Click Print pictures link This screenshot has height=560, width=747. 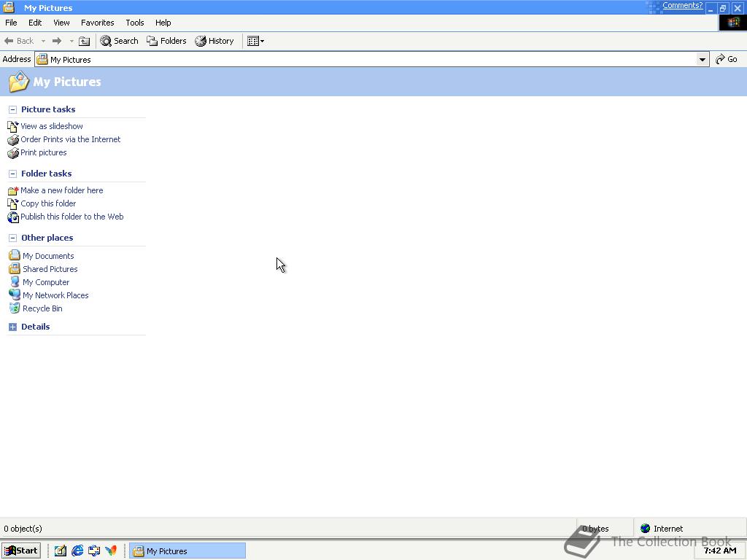coord(43,153)
